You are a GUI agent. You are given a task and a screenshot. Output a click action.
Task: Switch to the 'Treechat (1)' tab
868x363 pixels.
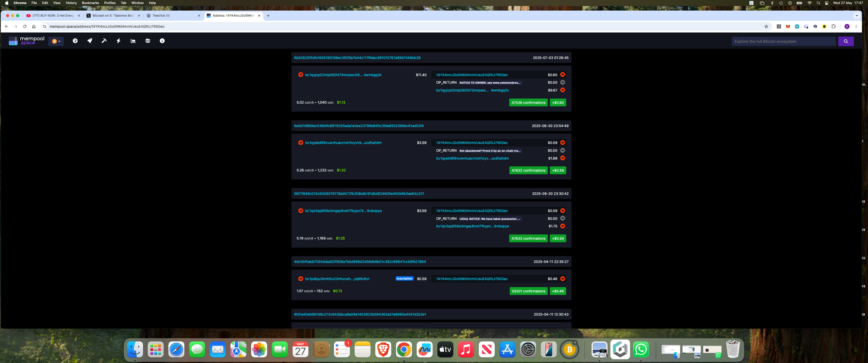pyautogui.click(x=173, y=15)
